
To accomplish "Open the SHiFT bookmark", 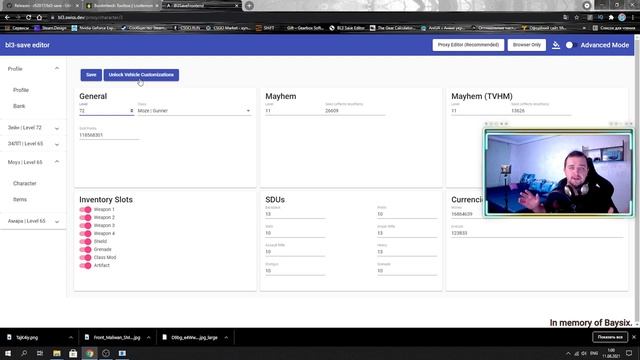I will coord(265,28).
